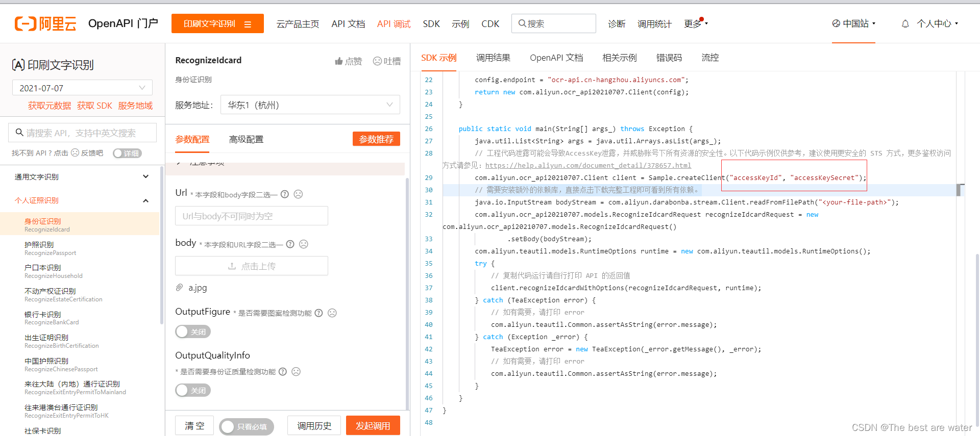Click the 印刷文字识别 product icon in sidebar header
This screenshot has width=980, height=436.
click(18, 65)
